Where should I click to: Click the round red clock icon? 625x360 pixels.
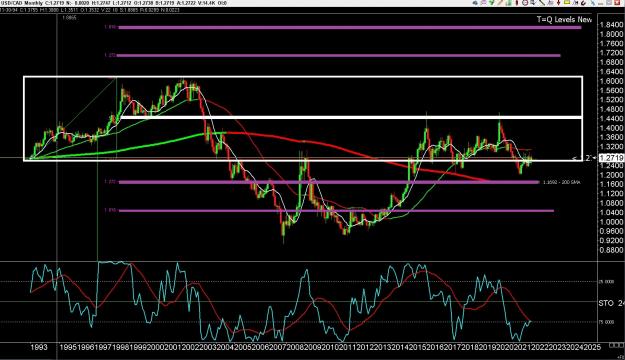tap(525, 2)
